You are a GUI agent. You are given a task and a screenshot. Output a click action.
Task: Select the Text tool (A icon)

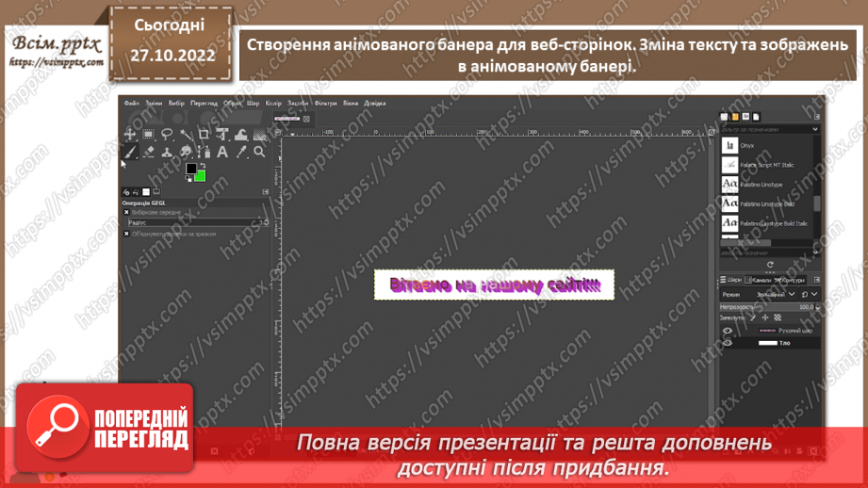point(222,152)
